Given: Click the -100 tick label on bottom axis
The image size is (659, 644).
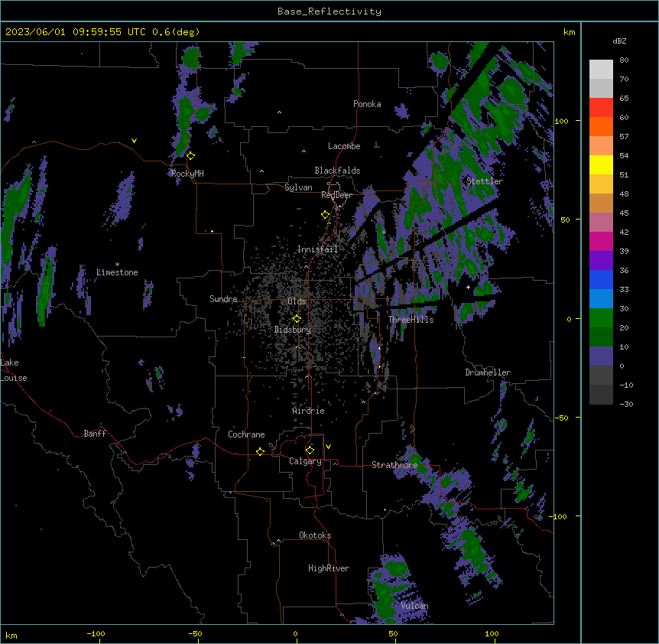Looking at the screenshot, I should pos(96,633).
